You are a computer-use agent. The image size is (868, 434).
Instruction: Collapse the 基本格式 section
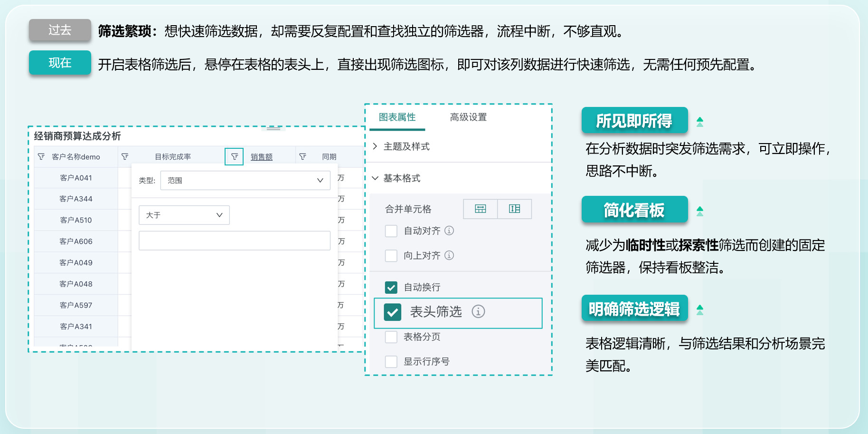[401, 178]
